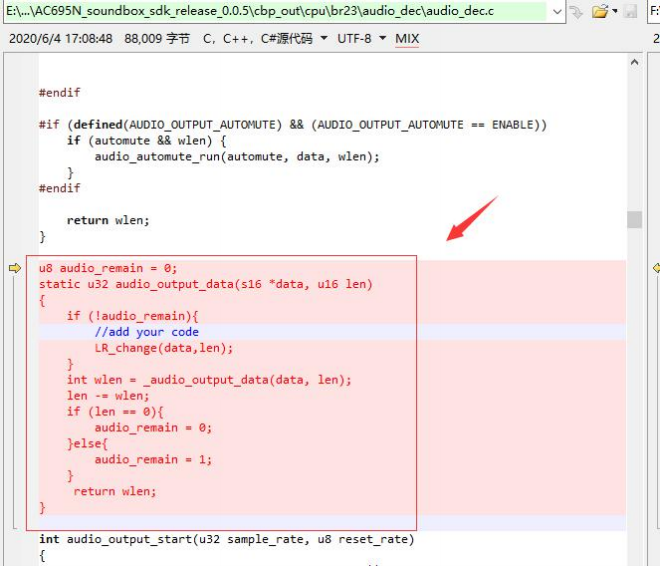Click the "static u32 audio_output_data" function line
Viewport: 660px width, 566px height.
point(206,284)
